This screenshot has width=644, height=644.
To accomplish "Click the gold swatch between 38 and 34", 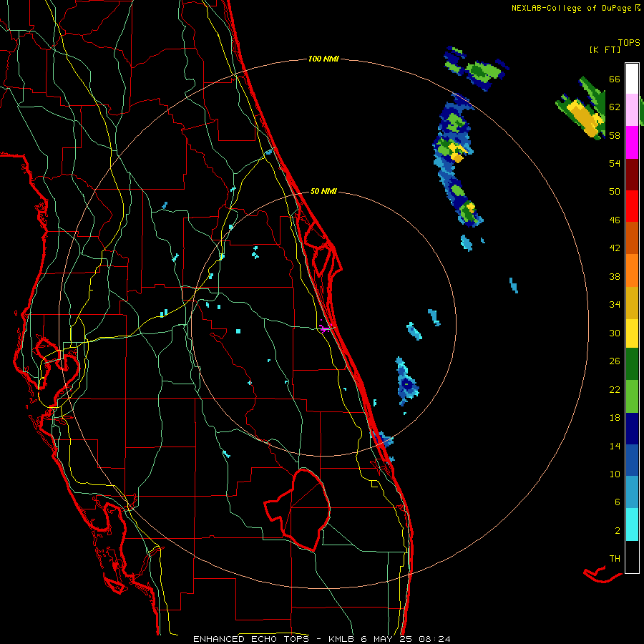I will [x=632, y=303].
